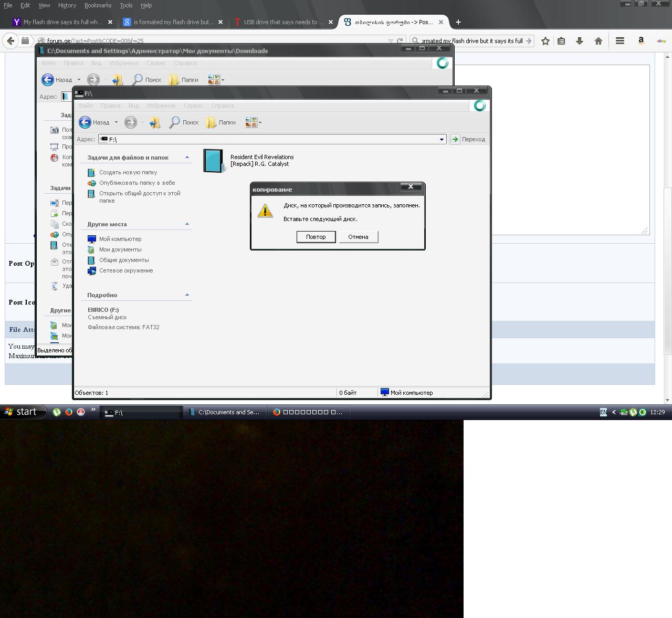Click Переход next to the address bar
The image size is (672, 618).
tap(468, 139)
